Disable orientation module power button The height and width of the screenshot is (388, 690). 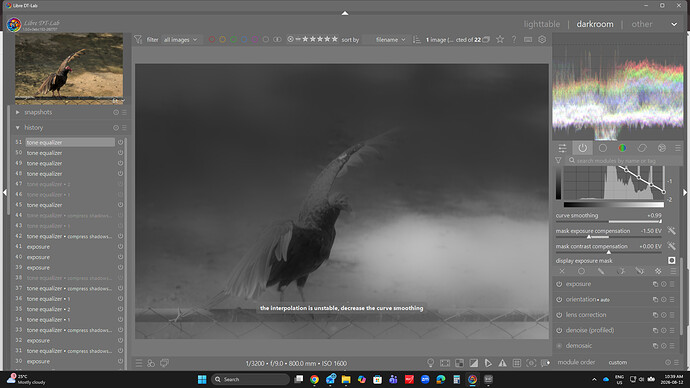[x=559, y=300]
